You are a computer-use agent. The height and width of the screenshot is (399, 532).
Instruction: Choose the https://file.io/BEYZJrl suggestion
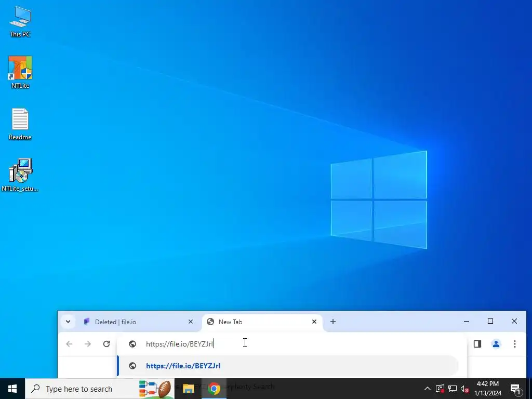(288, 366)
